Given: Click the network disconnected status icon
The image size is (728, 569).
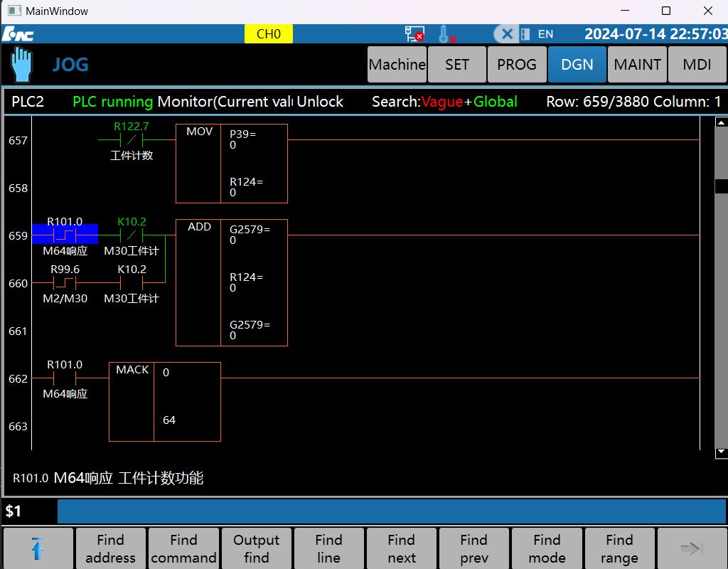Looking at the screenshot, I should coord(414,34).
